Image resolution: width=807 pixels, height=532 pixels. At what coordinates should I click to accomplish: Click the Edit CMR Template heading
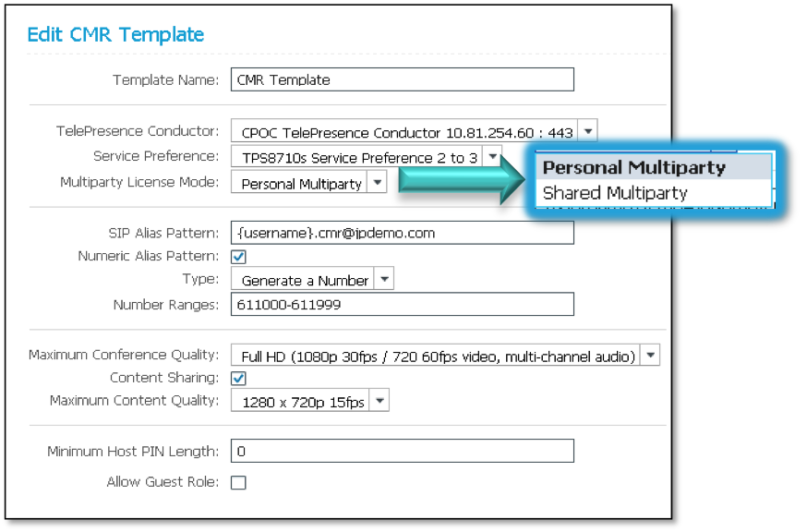tap(115, 35)
